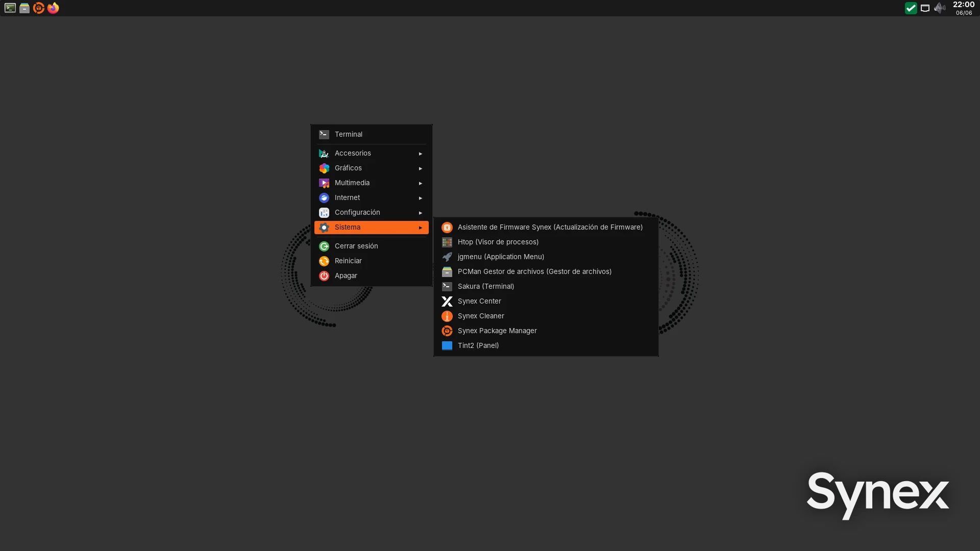Expand the Gráficos submenu arrow
Viewport: 980px width, 551px height.
421,168
